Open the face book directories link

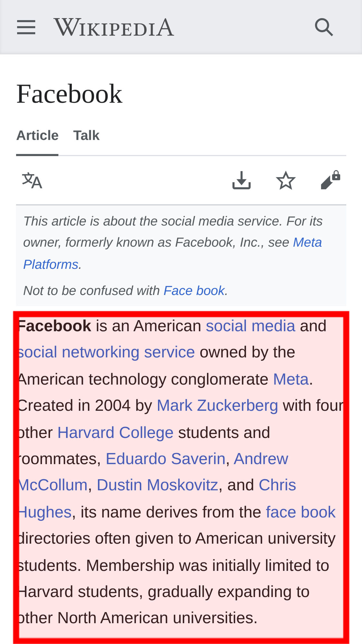[x=301, y=512]
